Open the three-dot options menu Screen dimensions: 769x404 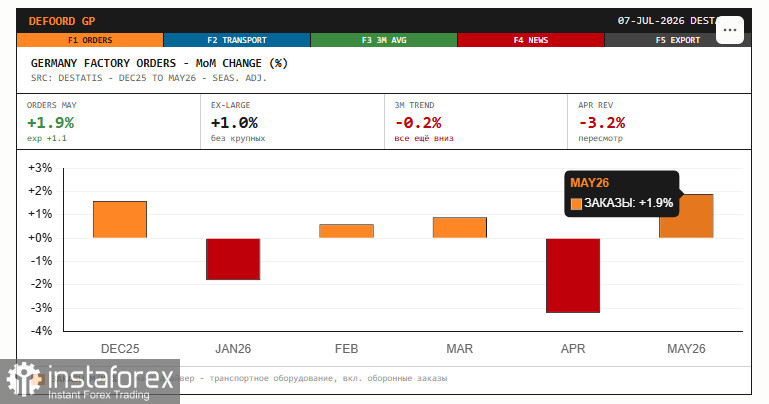(730, 29)
